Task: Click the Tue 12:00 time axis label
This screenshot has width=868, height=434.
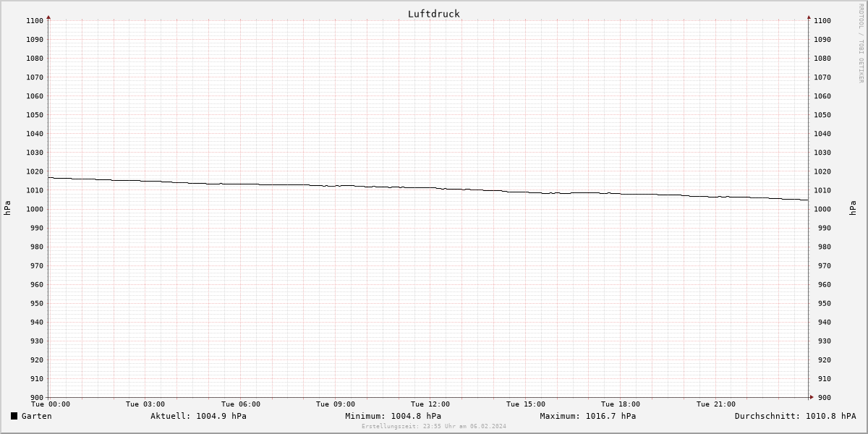Action: tap(430, 404)
